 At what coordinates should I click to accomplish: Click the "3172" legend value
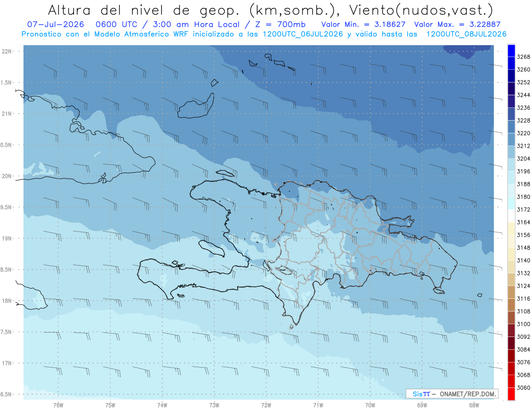tap(524, 210)
